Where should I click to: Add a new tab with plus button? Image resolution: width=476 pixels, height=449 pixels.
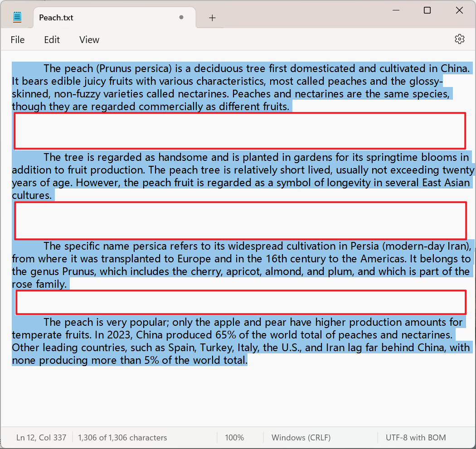212,18
